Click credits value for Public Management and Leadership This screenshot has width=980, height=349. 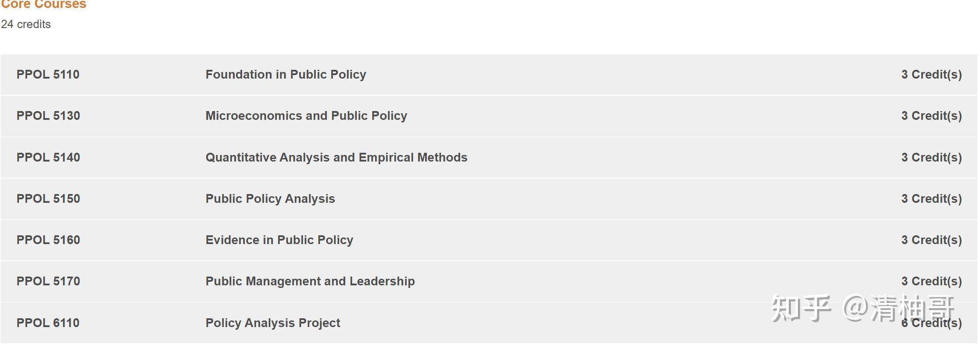(x=931, y=281)
